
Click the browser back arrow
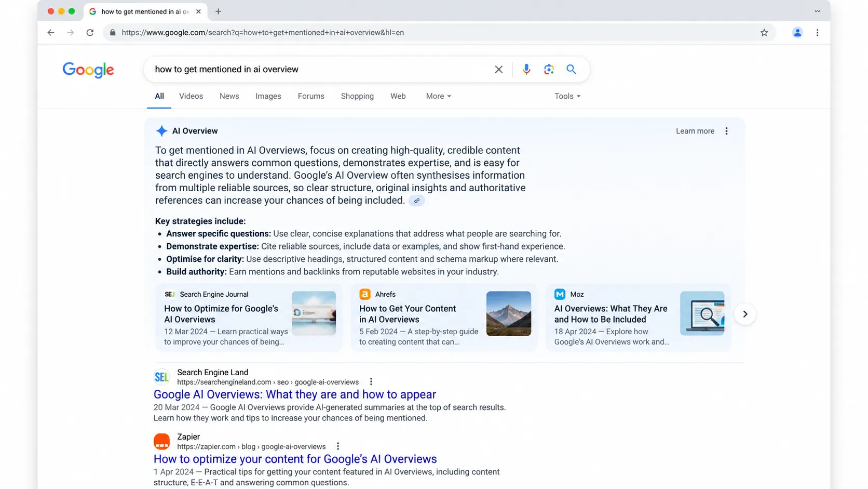50,32
